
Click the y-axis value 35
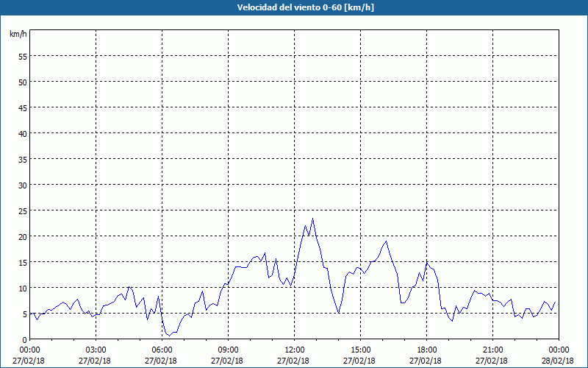(23, 159)
